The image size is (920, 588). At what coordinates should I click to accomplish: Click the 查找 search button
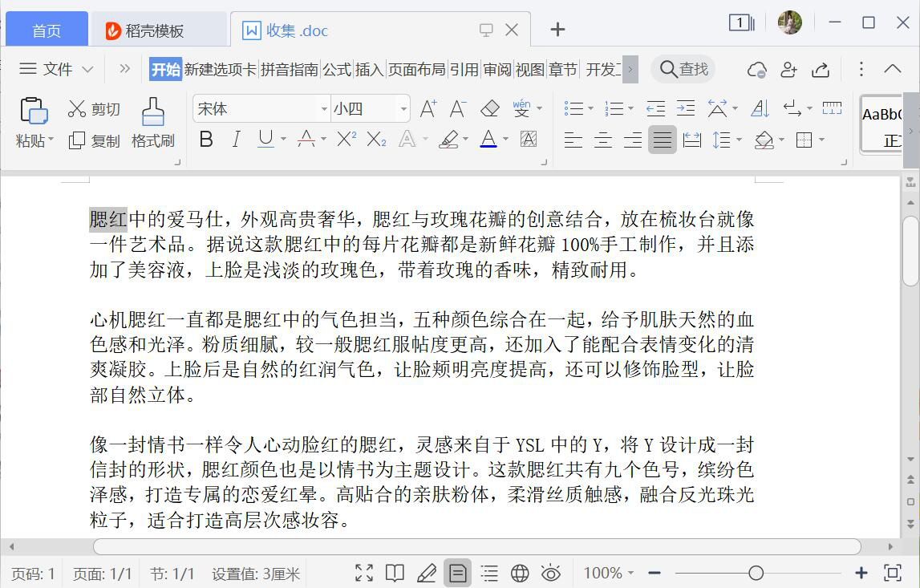pos(683,70)
